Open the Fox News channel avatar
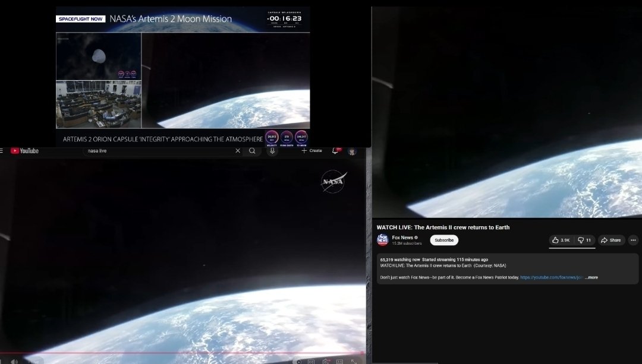The width and height of the screenshot is (642, 364). tap(383, 240)
